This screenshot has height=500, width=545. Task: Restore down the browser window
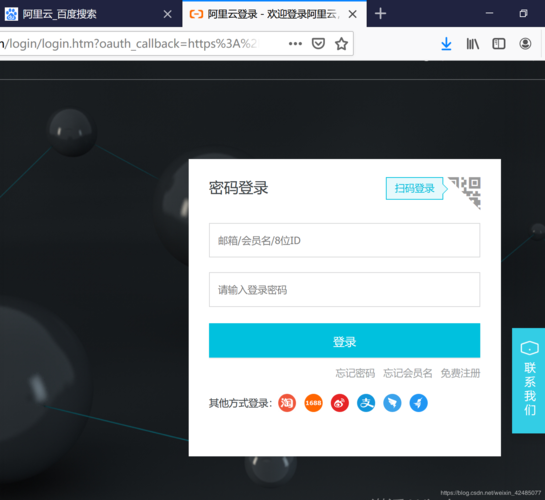pyautogui.click(x=523, y=13)
